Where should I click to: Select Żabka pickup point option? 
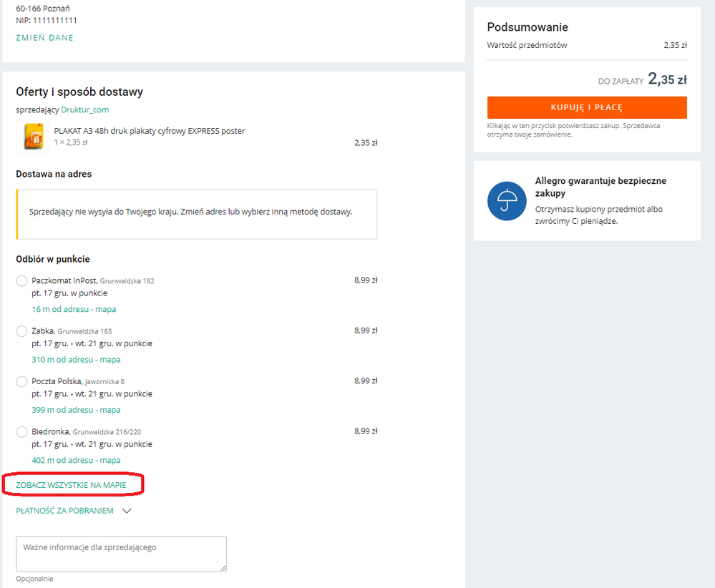pyautogui.click(x=22, y=331)
